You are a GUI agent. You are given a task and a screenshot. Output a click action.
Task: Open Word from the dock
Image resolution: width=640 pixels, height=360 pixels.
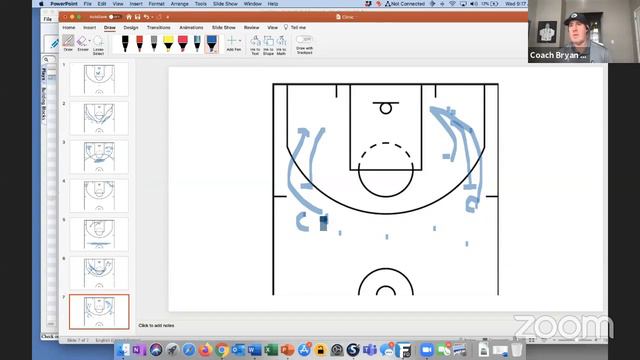[x=254, y=350]
